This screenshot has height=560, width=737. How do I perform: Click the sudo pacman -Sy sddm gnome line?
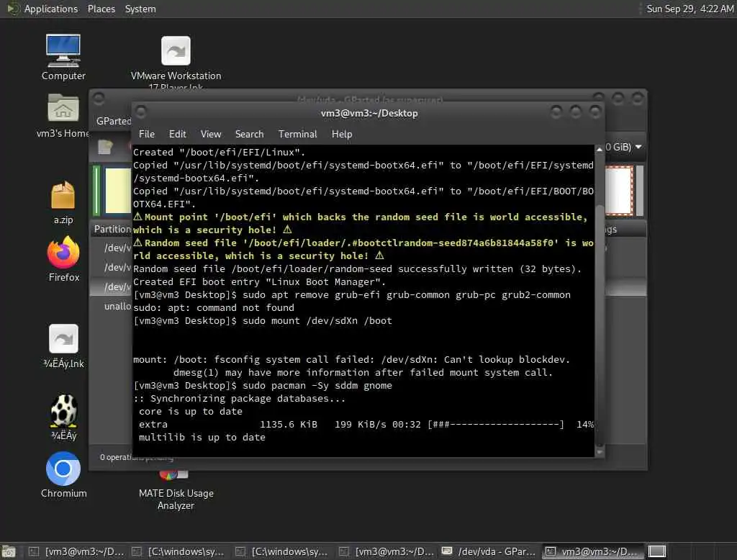click(262, 386)
